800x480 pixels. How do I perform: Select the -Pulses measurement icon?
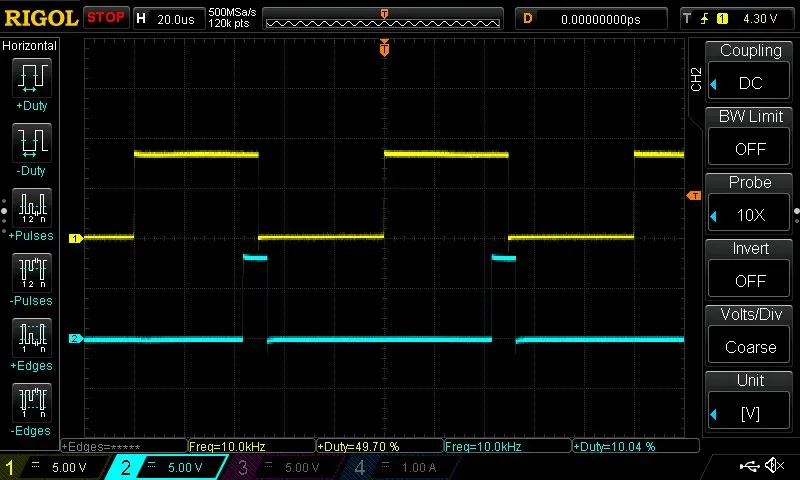(x=31, y=272)
